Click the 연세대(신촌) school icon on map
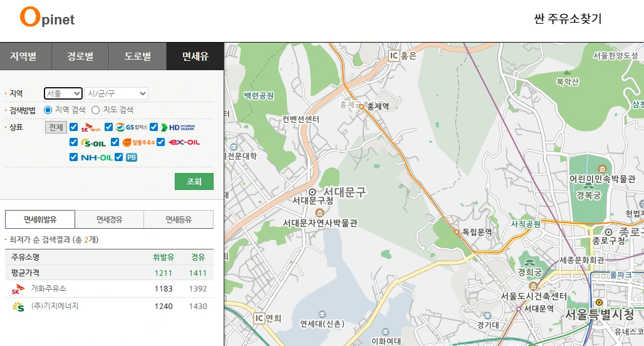 point(322,315)
